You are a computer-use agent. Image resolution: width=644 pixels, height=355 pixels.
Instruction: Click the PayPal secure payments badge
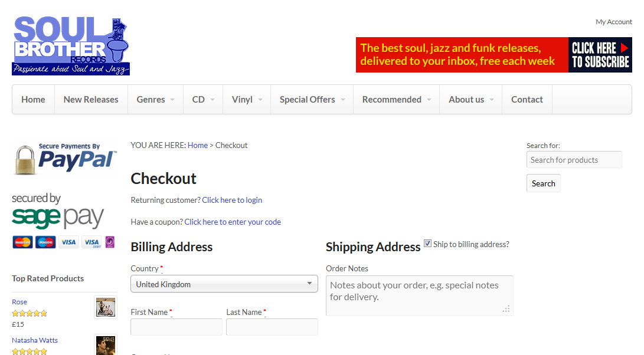click(x=65, y=159)
